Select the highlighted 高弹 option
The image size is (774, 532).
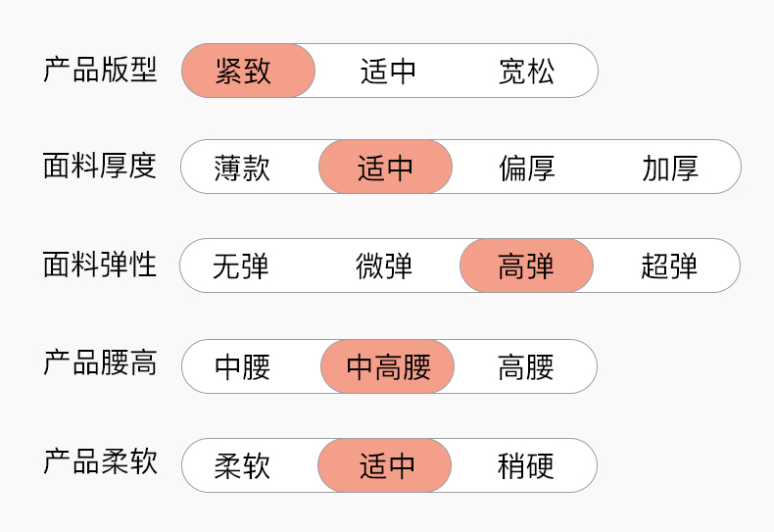click(526, 266)
